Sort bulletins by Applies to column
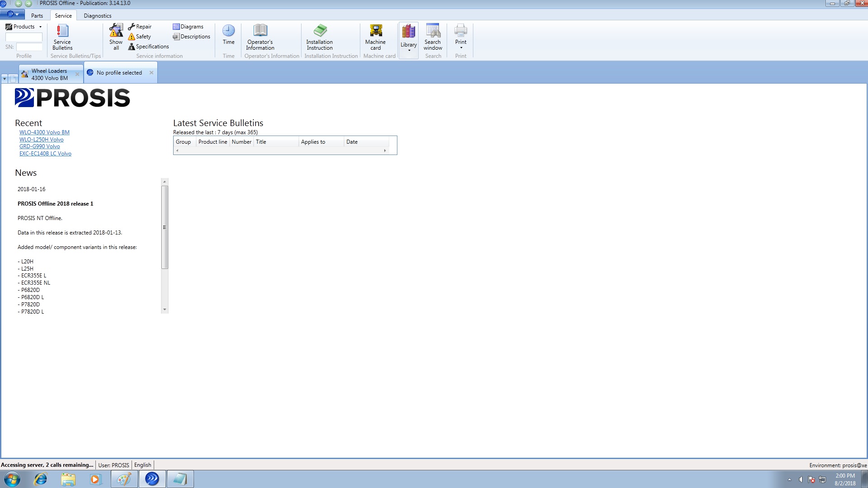The height and width of the screenshot is (488, 868). coord(321,142)
